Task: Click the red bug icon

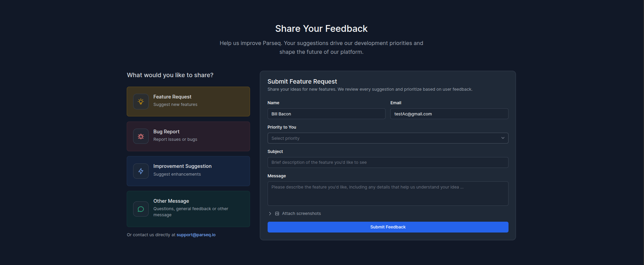Action: click(141, 136)
